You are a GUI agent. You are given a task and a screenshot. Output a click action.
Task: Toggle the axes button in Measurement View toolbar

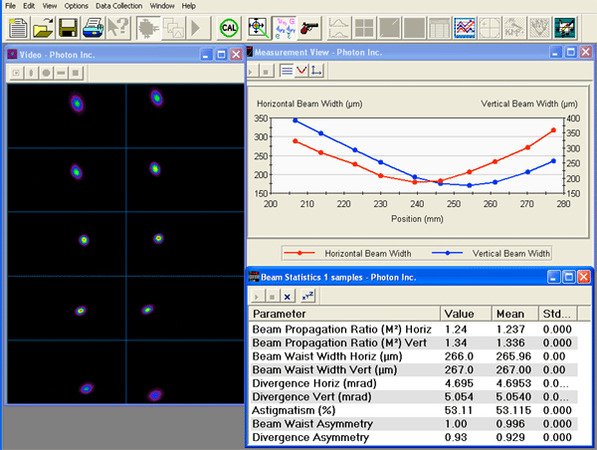(x=316, y=70)
